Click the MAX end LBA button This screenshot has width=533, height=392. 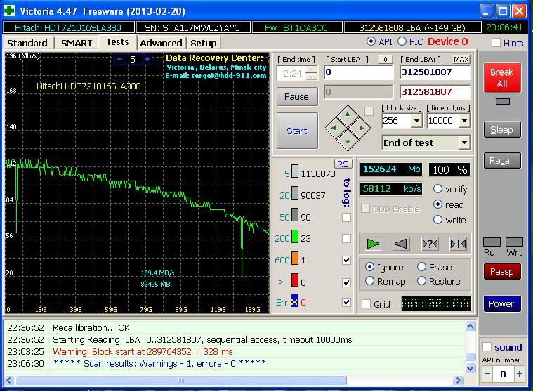[461, 60]
